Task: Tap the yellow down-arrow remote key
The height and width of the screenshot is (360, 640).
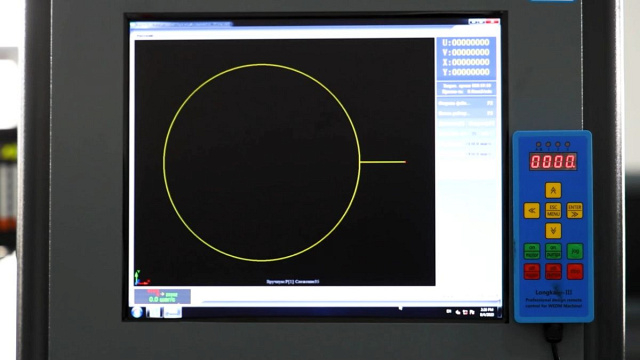Action: click(x=553, y=231)
